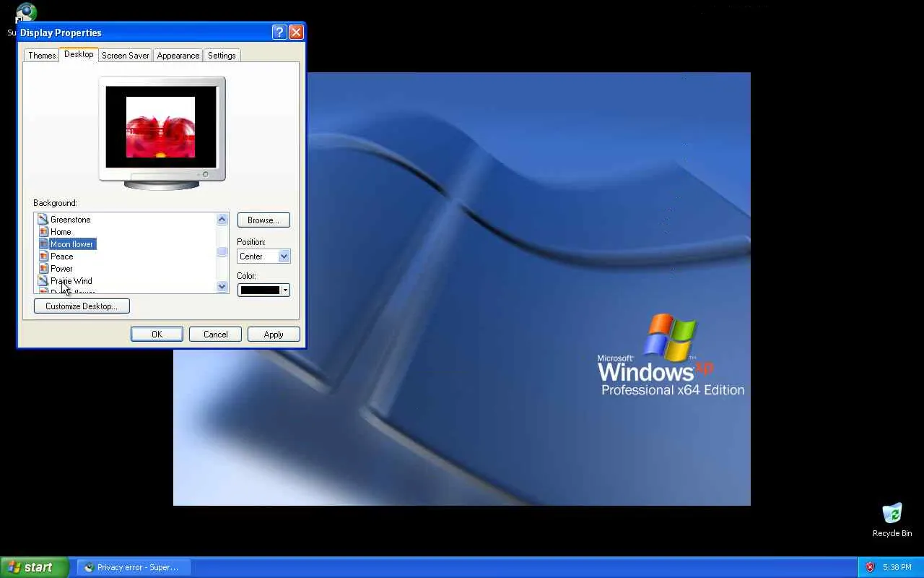Click the background list scroll up arrow
This screenshot has width=924, height=578.
[x=222, y=220]
